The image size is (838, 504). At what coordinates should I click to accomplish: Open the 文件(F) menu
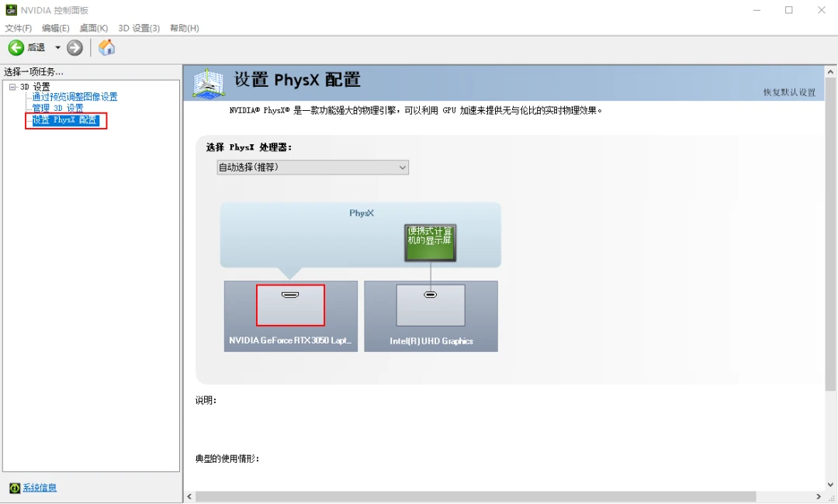[18, 28]
